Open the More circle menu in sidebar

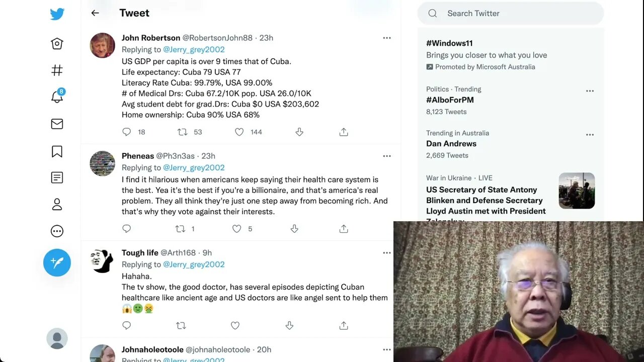tap(57, 231)
